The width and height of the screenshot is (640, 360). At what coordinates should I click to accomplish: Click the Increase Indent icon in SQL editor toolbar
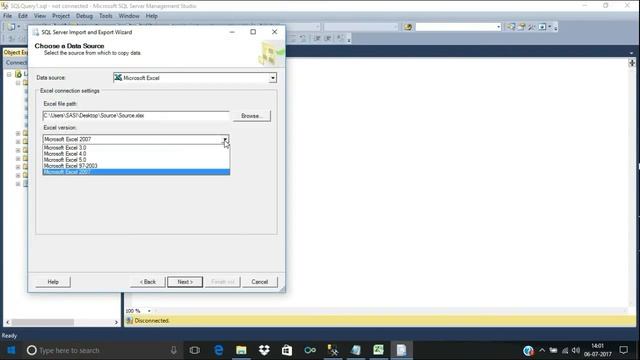328,38
